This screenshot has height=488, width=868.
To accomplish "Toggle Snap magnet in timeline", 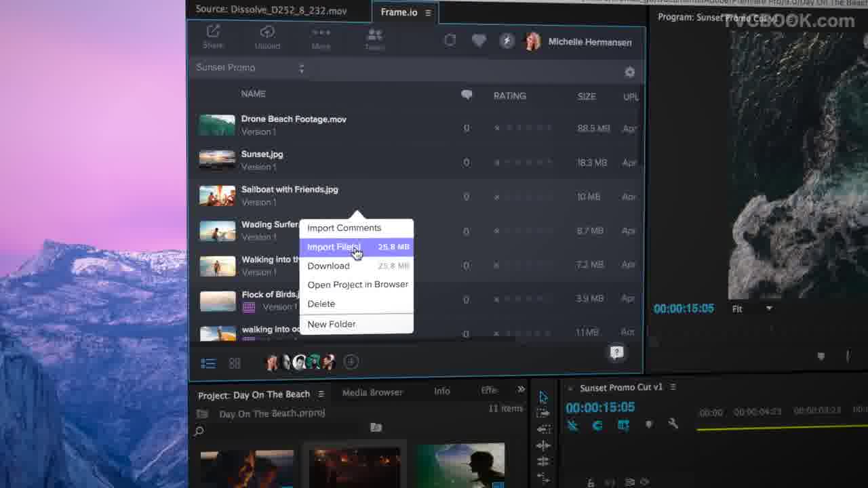I will pyautogui.click(x=597, y=425).
